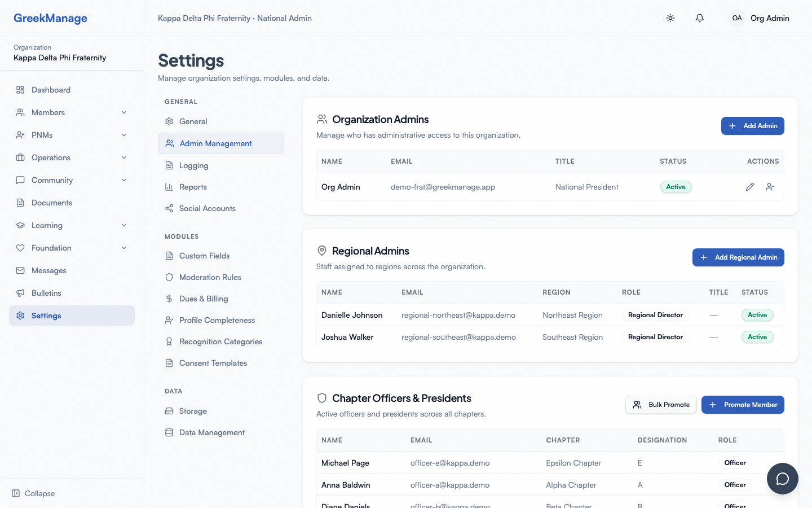The image size is (812, 508).
Task: Open the notifications bell
Action: coord(700,18)
